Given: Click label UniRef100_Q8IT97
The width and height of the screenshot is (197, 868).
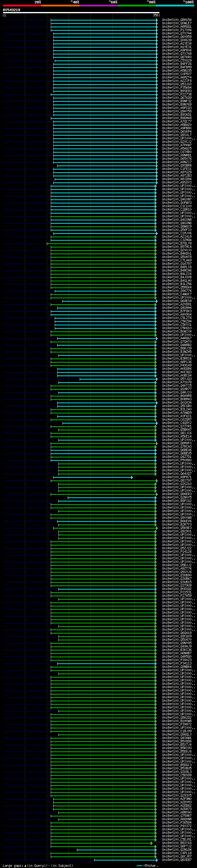Looking at the screenshot, I should click(176, 481).
